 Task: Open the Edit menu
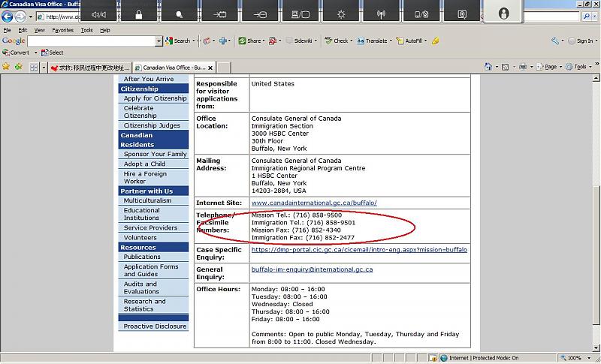[x=23, y=30]
